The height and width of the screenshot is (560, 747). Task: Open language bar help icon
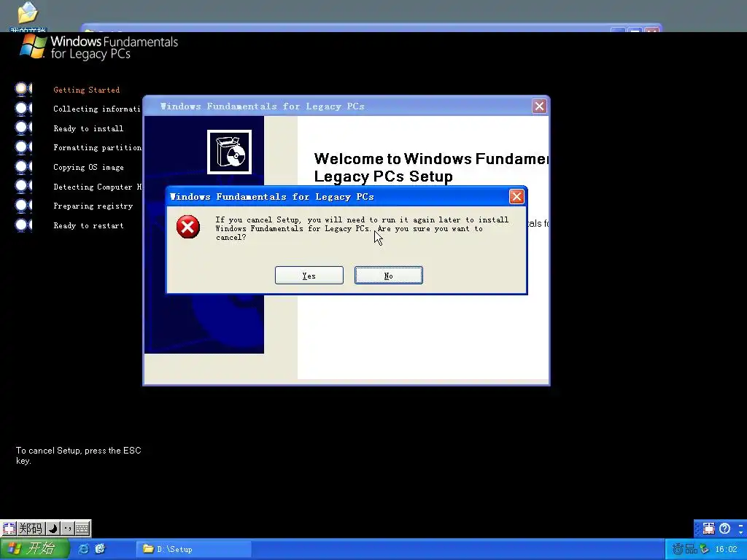click(724, 528)
